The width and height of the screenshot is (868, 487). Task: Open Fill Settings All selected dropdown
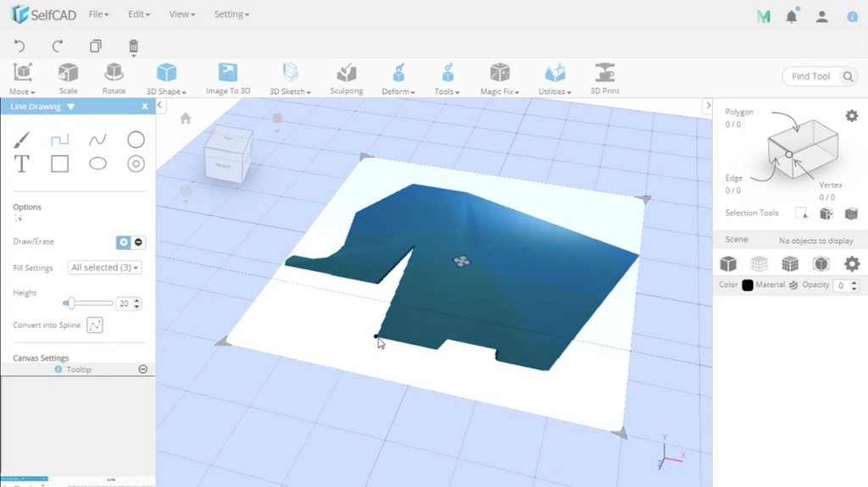[x=104, y=268]
